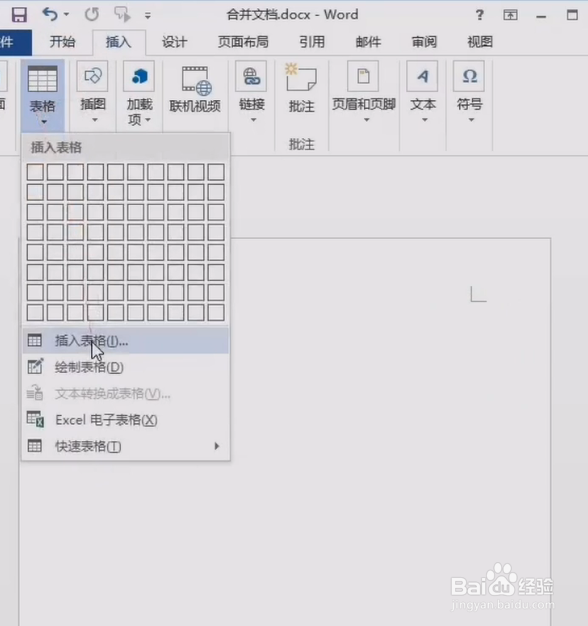Click the chain link icon
The width and height of the screenshot is (588, 626).
click(251, 76)
